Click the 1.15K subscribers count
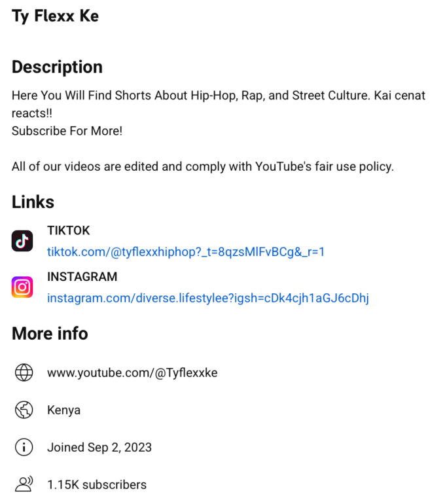This screenshot has height=504, width=447. click(97, 485)
